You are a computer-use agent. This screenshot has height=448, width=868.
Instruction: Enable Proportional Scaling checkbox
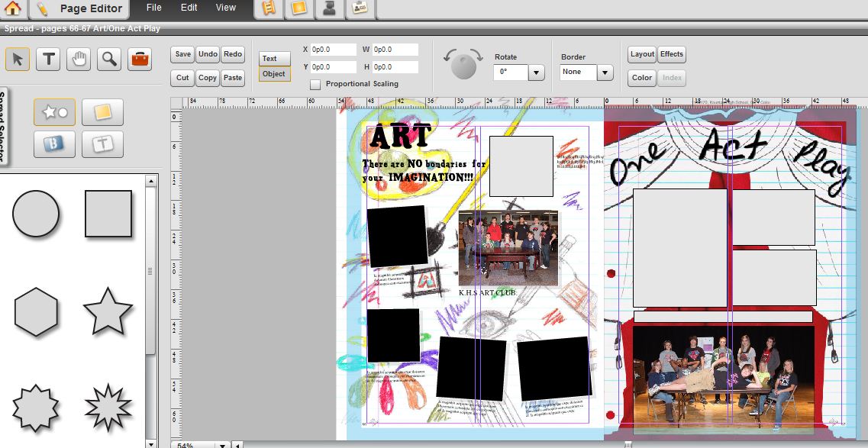(315, 85)
